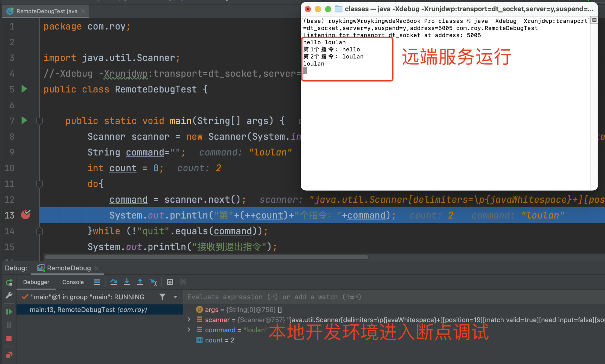Click the inline hint count: 2 on line 10
Screen dimensions: 605x364
(199, 168)
